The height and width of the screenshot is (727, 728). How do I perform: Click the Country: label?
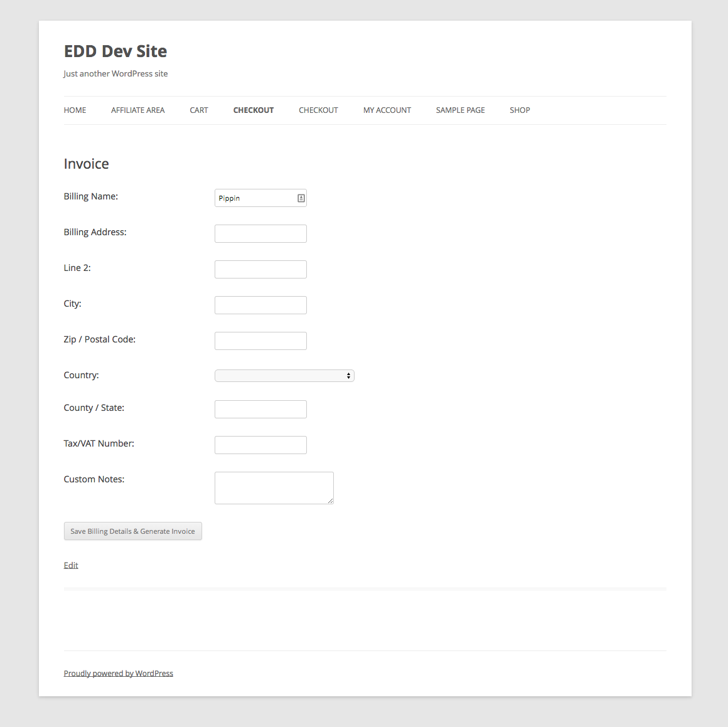coord(81,375)
